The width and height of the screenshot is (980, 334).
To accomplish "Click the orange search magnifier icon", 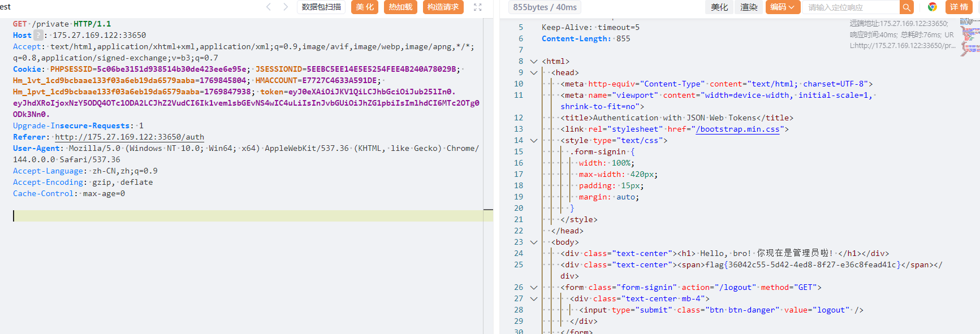I will point(906,7).
